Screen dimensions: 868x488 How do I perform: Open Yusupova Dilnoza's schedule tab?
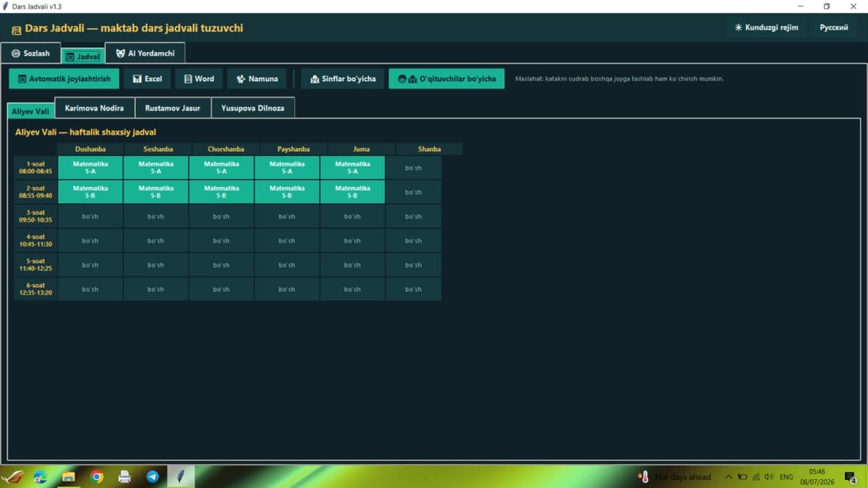click(253, 108)
